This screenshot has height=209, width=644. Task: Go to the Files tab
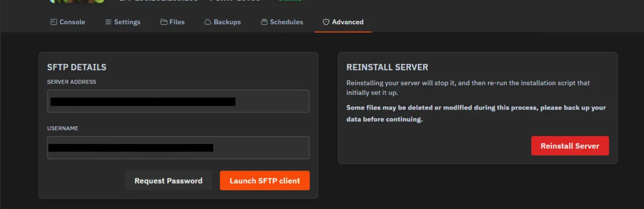tap(177, 22)
